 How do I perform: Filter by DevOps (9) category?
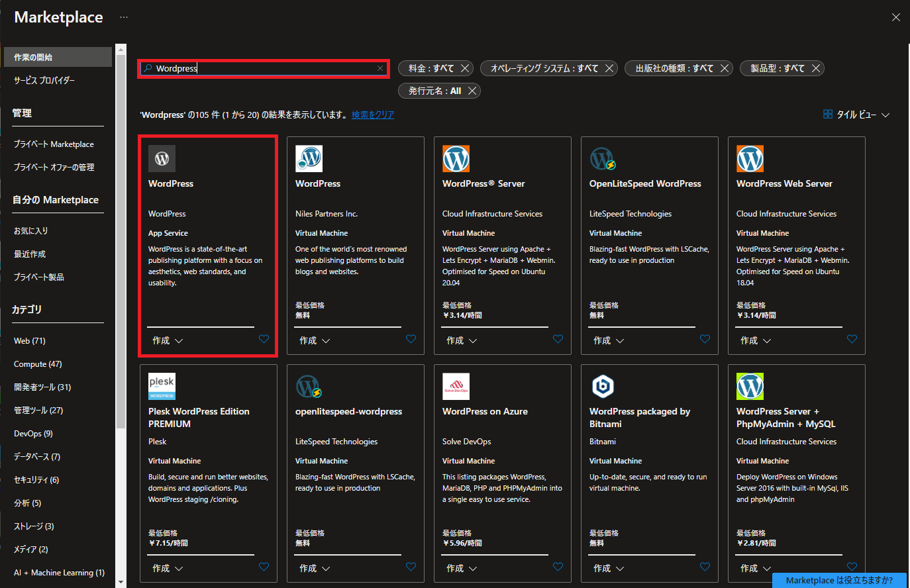point(33,433)
